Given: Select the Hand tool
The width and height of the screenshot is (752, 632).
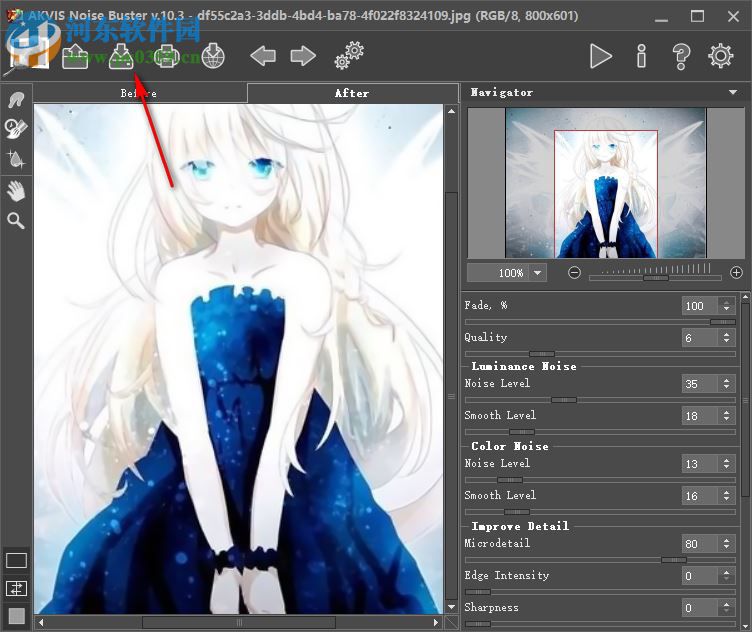Looking at the screenshot, I should [x=16, y=190].
